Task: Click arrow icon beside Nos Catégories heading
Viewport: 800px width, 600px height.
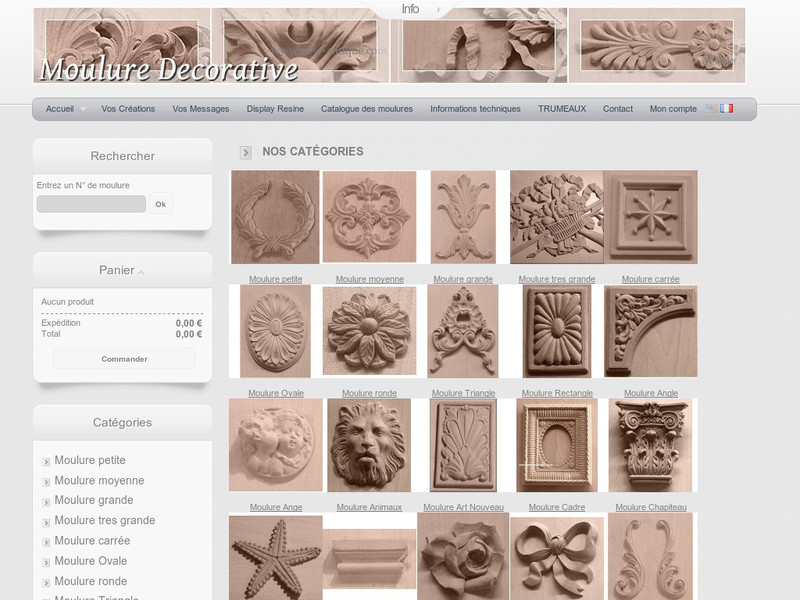Action: [245, 152]
